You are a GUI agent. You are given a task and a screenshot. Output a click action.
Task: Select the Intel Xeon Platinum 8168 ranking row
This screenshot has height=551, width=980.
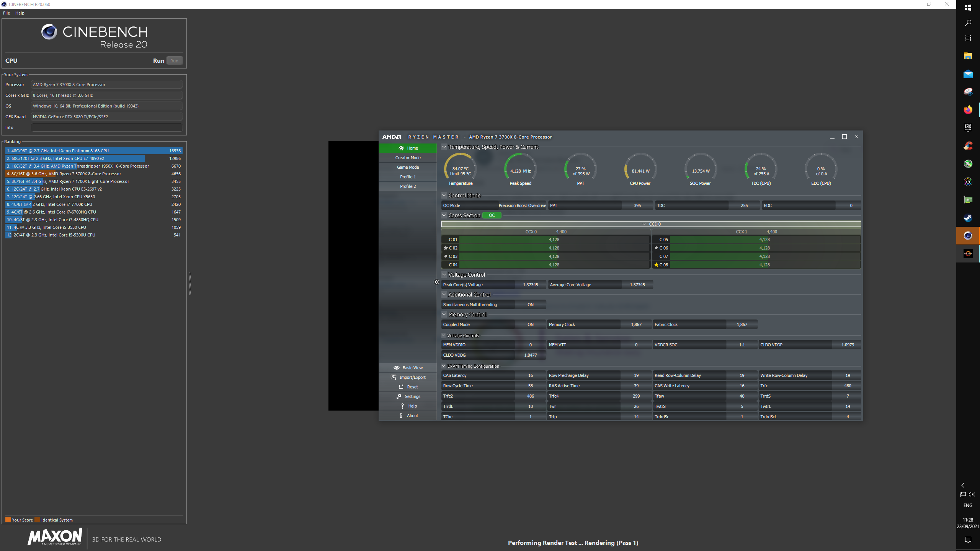click(x=94, y=151)
